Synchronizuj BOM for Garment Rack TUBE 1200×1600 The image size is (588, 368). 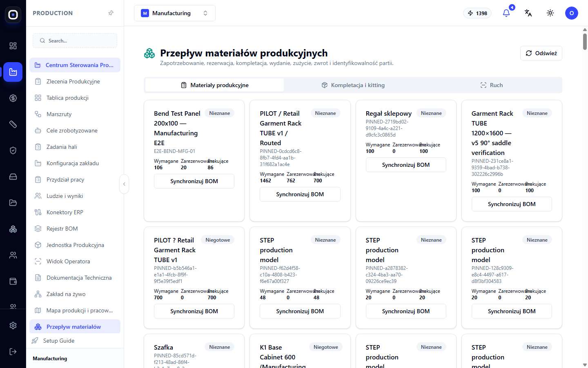512,204
